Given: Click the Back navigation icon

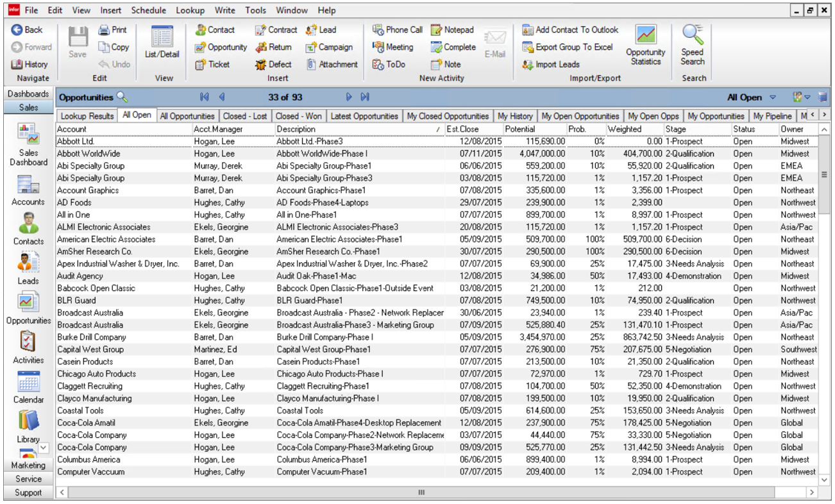Looking at the screenshot, I should pos(17,29).
